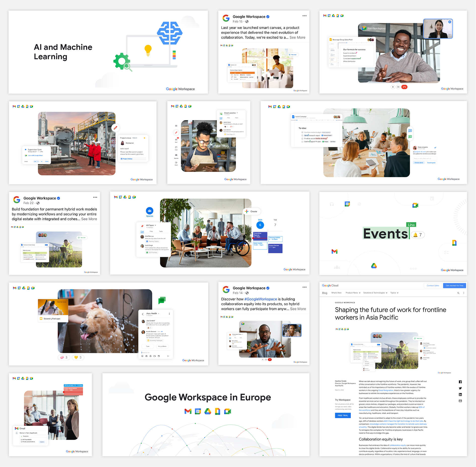This screenshot has width=476, height=467.
Task: Expand the Topics dropdown
Action: pos(394,293)
